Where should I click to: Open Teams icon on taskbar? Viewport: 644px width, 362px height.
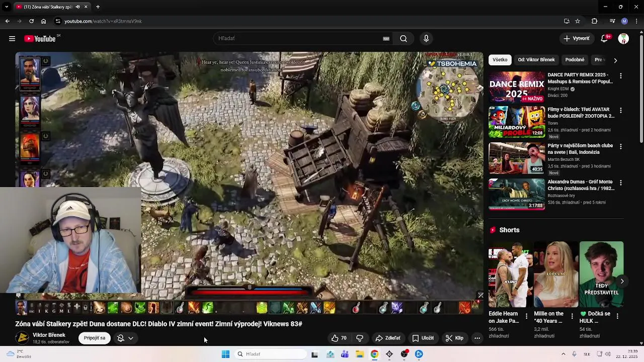[x=345, y=354]
